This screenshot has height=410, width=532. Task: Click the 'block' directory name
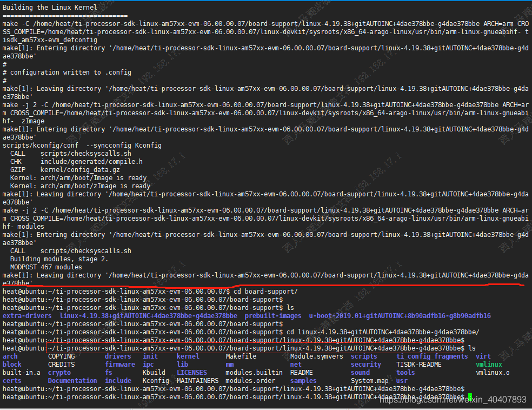12,365
